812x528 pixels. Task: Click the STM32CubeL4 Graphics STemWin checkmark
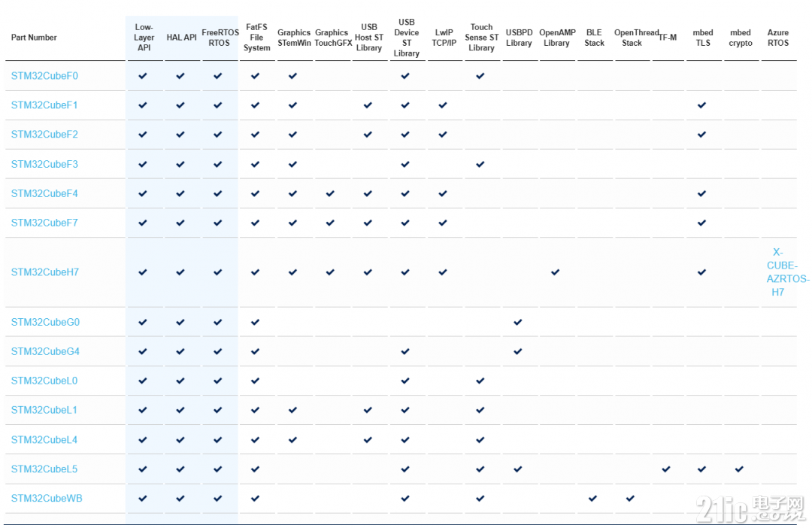click(292, 440)
